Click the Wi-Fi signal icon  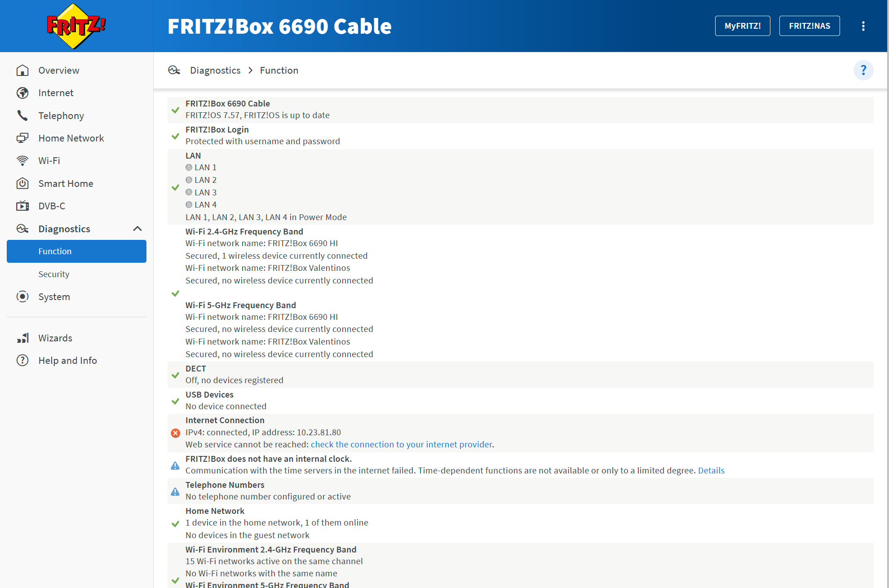click(x=22, y=160)
